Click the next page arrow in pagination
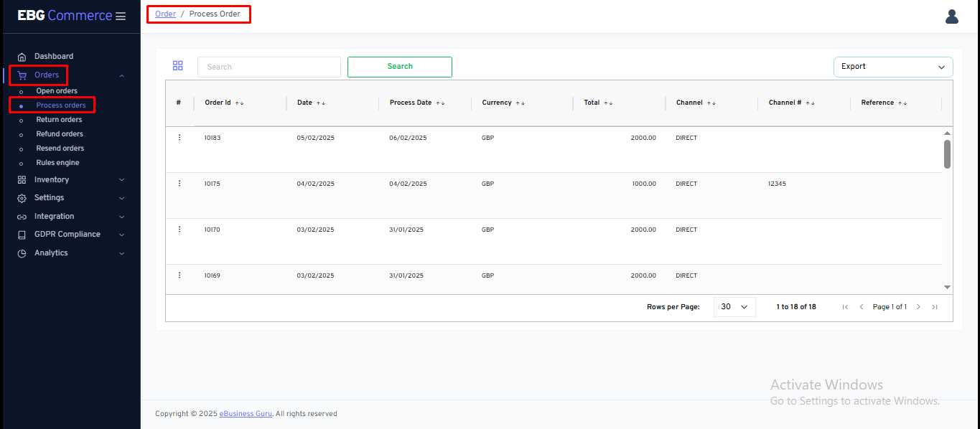 click(918, 307)
